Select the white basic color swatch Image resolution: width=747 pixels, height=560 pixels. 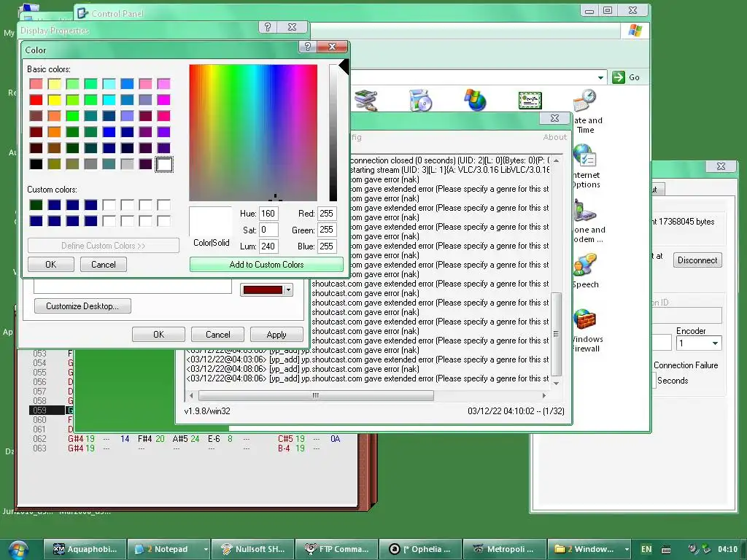164,164
